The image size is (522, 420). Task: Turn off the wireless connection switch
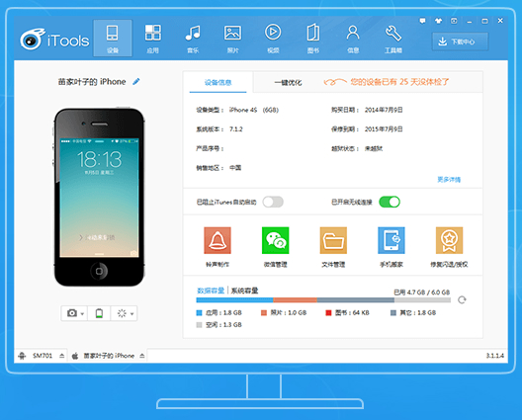coord(390,202)
